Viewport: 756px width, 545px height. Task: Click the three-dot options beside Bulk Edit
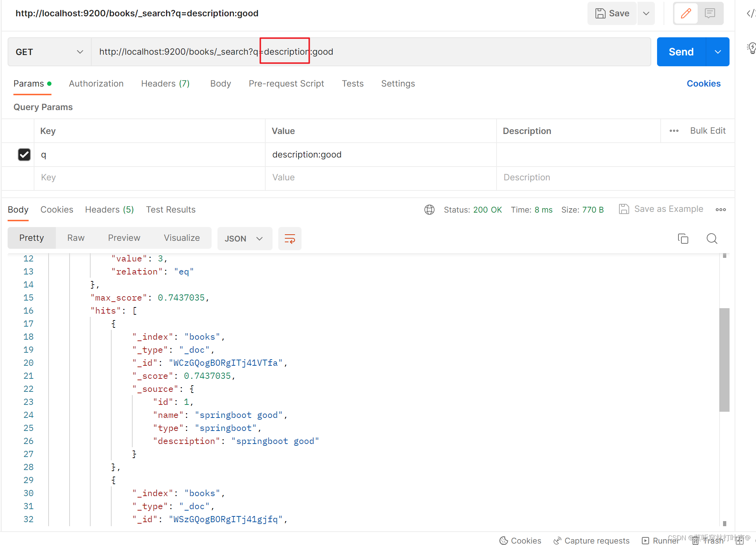[x=674, y=131]
